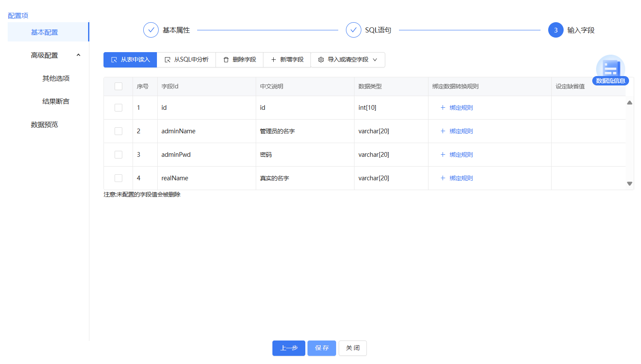641x364 pixels.
Task: Click table scrollbar up arrow
Action: (x=629, y=103)
